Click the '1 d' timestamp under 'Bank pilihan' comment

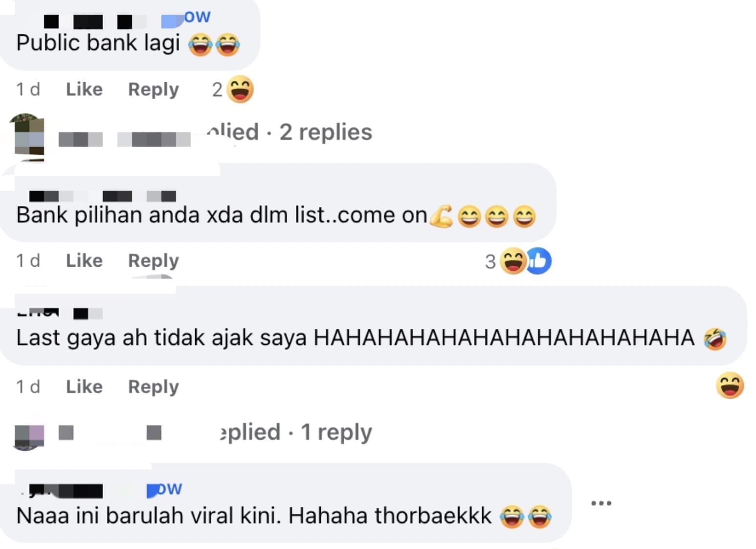(x=28, y=261)
